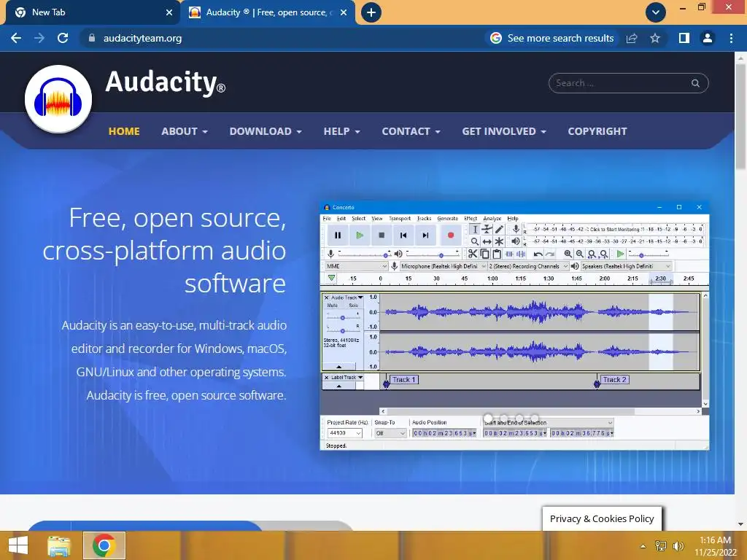The image size is (747, 560).
Task: Click the Privacy & Cookies Policy button
Action: [x=602, y=518]
